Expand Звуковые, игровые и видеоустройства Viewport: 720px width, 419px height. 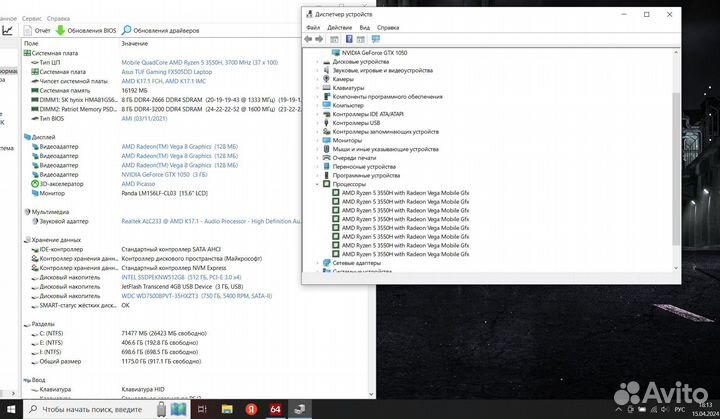(317, 70)
